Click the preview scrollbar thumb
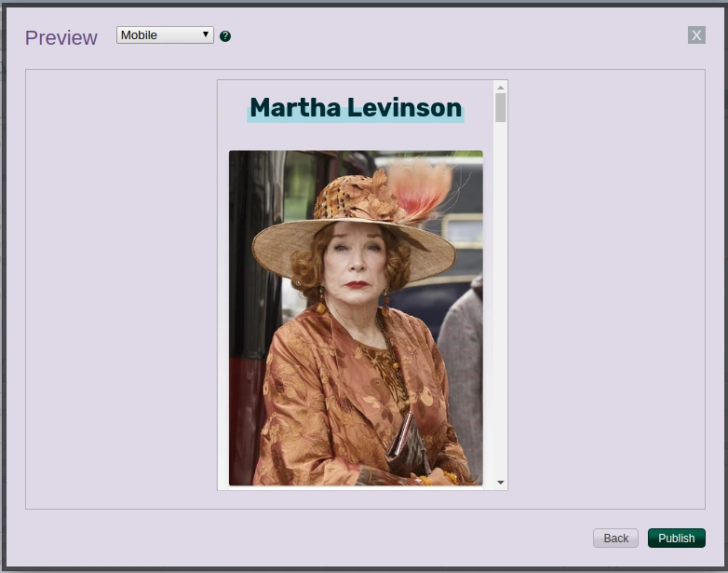This screenshot has height=573, width=728. (501, 108)
